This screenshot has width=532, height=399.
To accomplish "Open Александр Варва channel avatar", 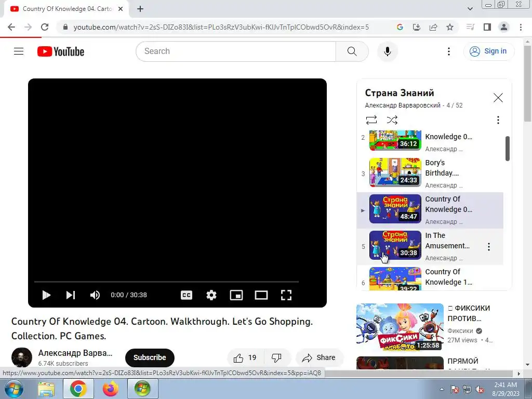I will click(22, 357).
